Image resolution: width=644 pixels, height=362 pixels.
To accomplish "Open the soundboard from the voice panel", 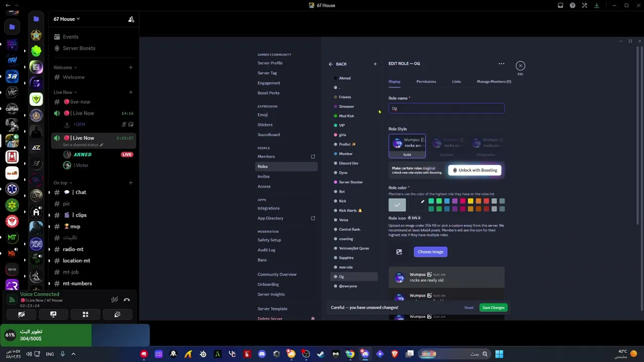I will (117, 314).
